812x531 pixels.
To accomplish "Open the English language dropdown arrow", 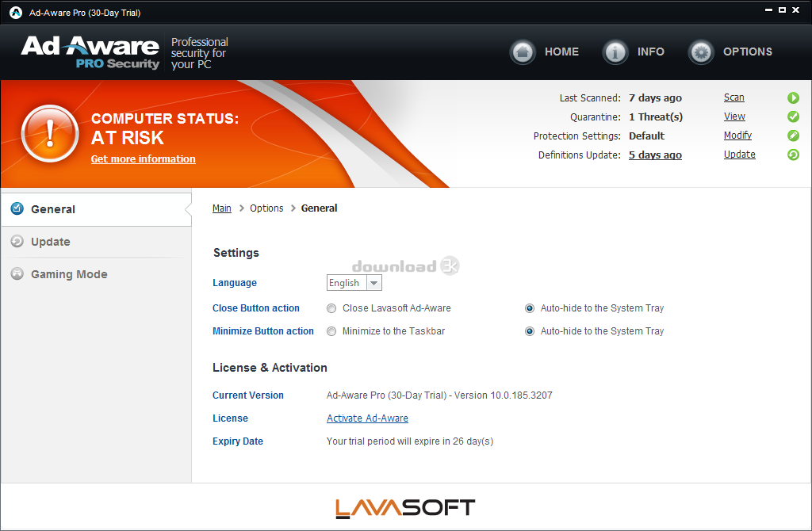I will pyautogui.click(x=374, y=283).
